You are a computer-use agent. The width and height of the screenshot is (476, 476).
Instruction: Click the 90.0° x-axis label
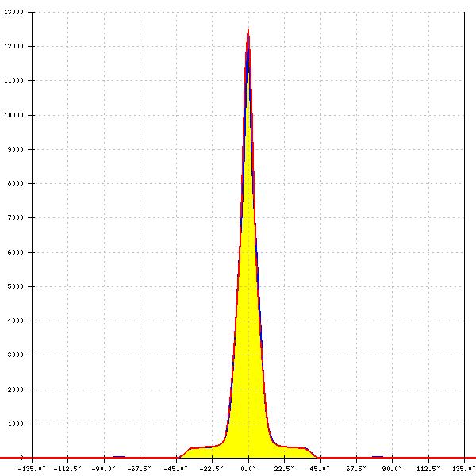[392, 468]
